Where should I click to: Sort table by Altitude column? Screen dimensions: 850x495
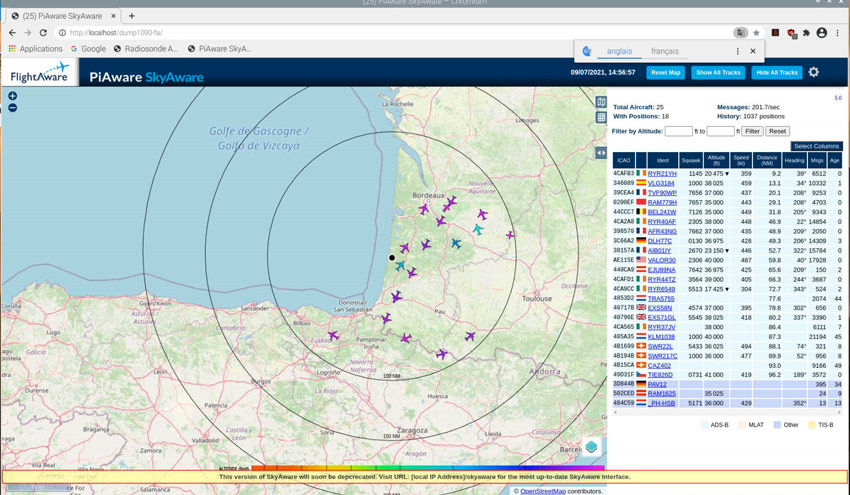[716, 160]
